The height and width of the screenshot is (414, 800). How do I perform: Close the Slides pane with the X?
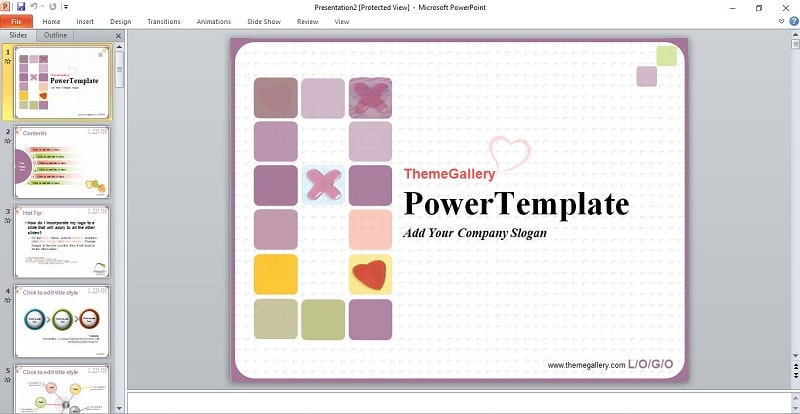coord(118,36)
